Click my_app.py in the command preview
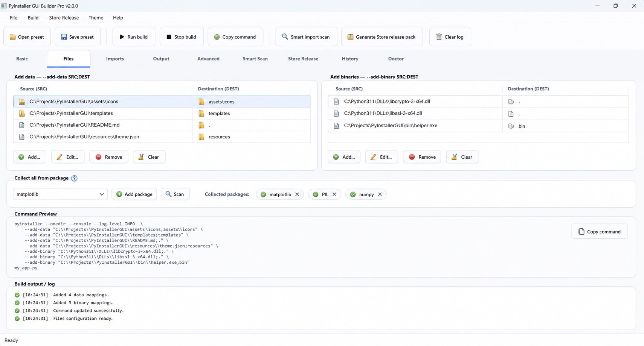The image size is (644, 346). (26, 268)
